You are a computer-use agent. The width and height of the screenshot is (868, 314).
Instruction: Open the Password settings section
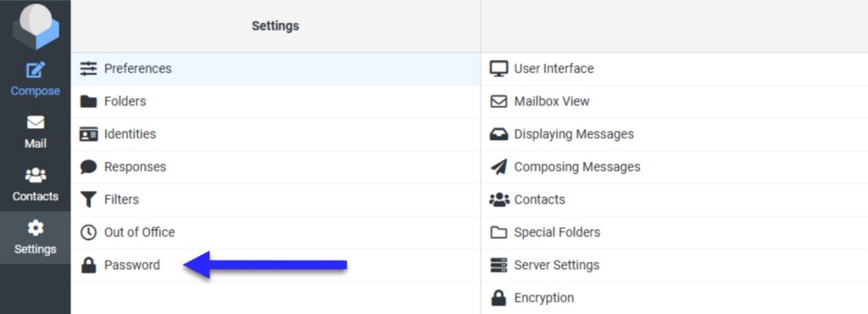pos(275,265)
